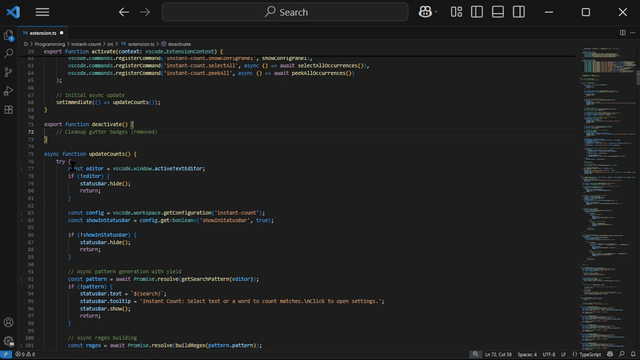Go back with the left arrow
Viewport: 640px width, 360px height.
[124, 12]
